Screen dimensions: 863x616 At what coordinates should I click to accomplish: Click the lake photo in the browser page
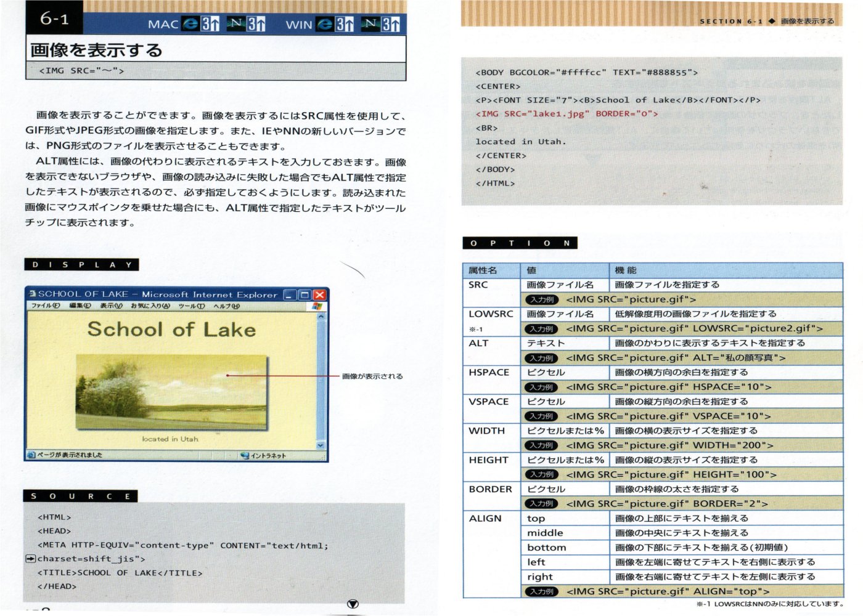(171, 392)
